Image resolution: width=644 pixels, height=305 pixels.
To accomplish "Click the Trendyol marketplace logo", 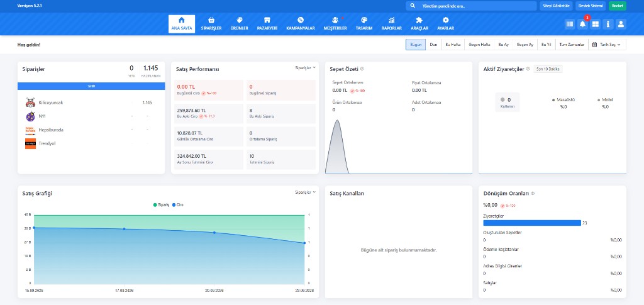I will click(x=30, y=143).
